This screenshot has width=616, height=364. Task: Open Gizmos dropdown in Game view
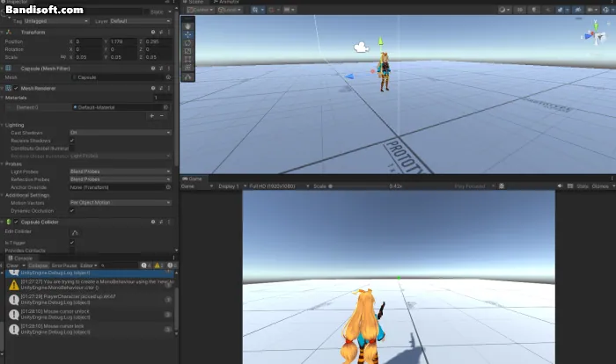[602, 186]
